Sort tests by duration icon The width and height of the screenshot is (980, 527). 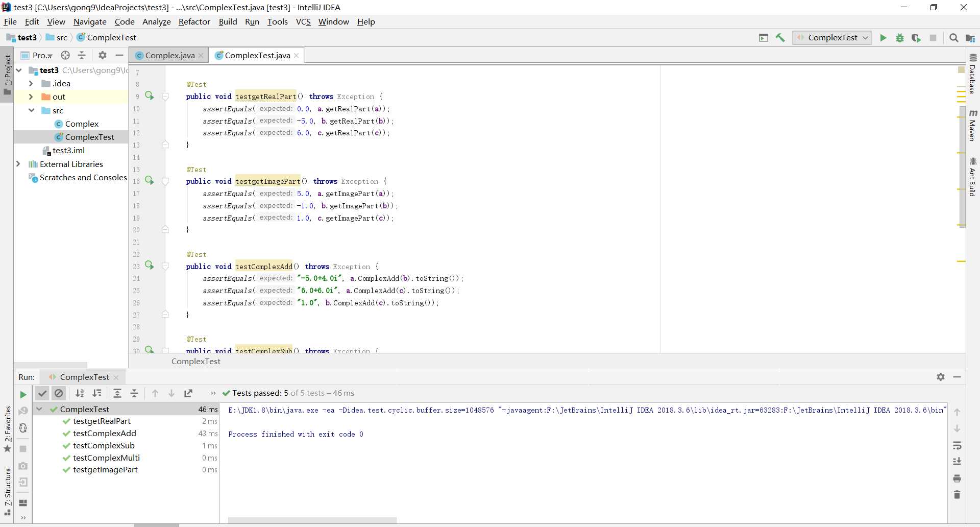[96, 393]
